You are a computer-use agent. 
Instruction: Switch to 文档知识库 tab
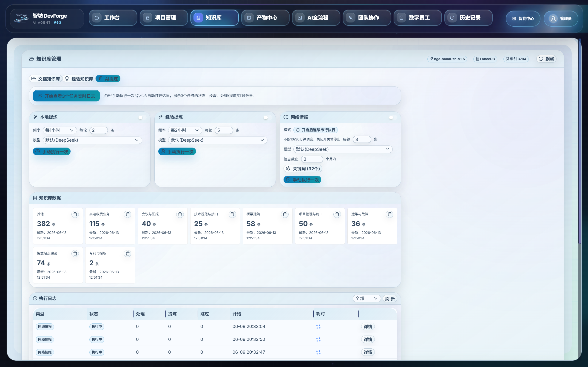coord(46,79)
